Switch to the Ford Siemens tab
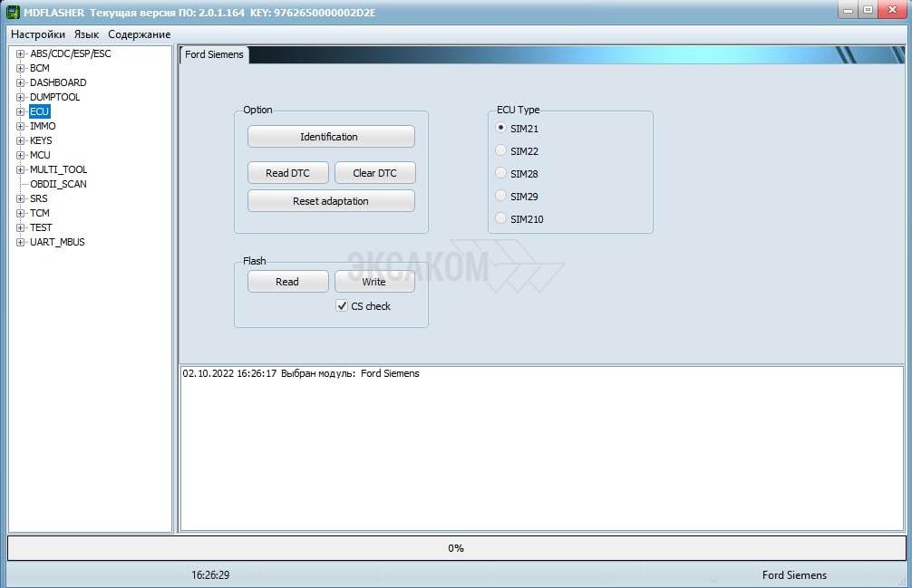This screenshot has height=588, width=912. click(x=214, y=54)
